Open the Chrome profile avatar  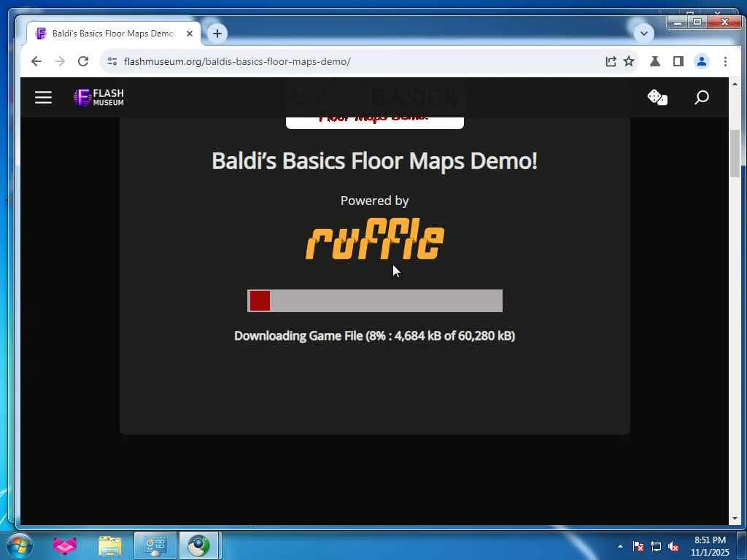point(702,61)
